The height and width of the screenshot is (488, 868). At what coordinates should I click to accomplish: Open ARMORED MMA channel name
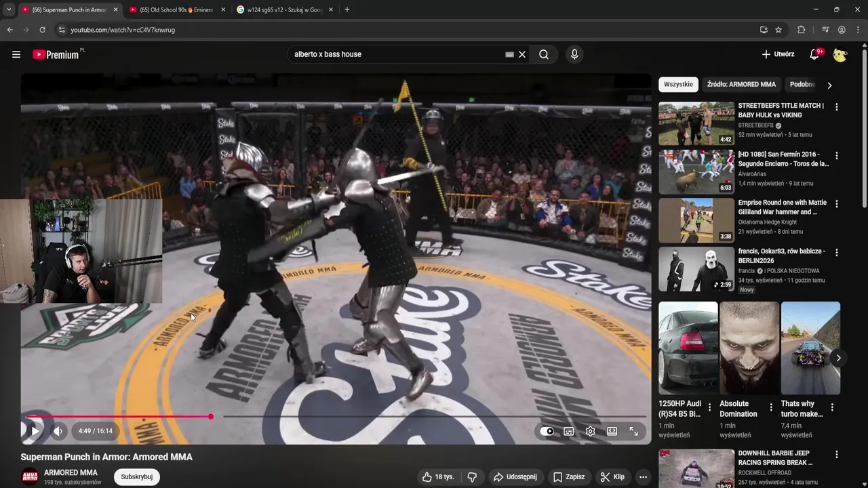click(x=71, y=472)
